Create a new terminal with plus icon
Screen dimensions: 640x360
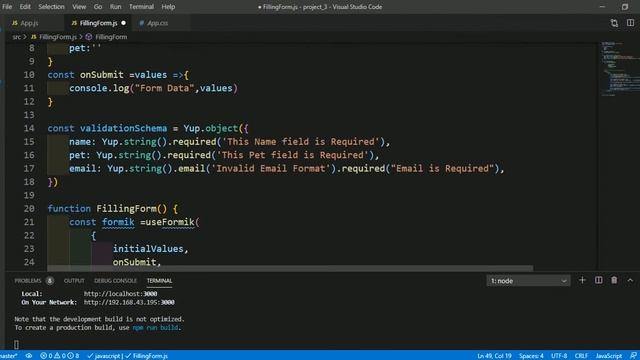coord(582,280)
